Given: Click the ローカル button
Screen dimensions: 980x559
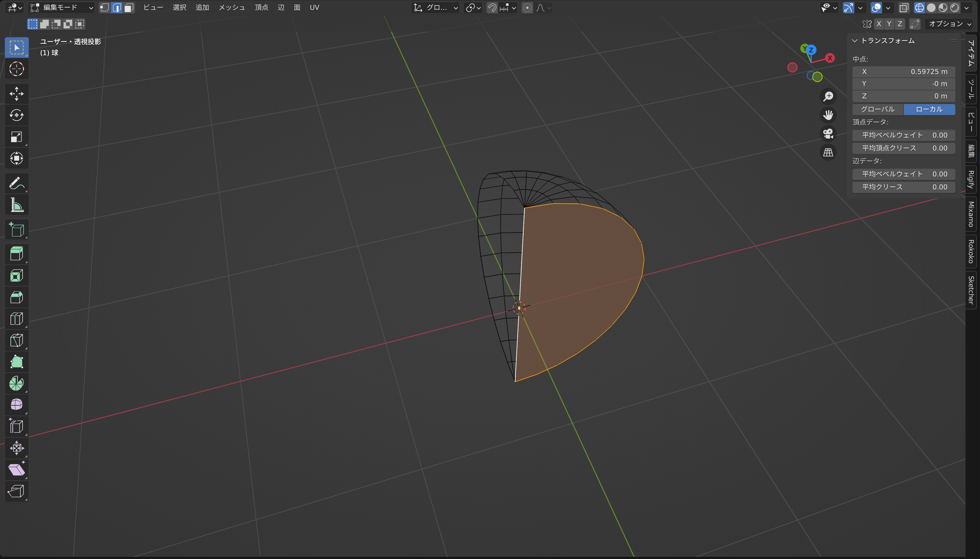Looking at the screenshot, I should coord(929,109).
